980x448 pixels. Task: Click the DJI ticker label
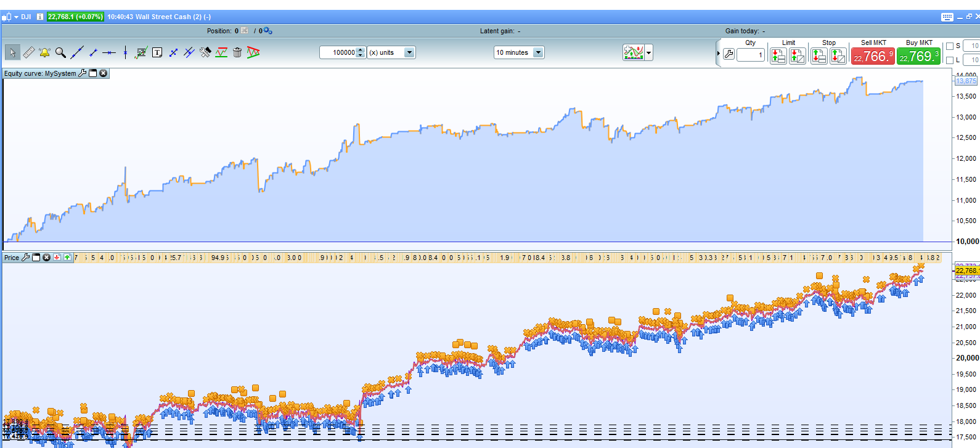click(x=26, y=17)
